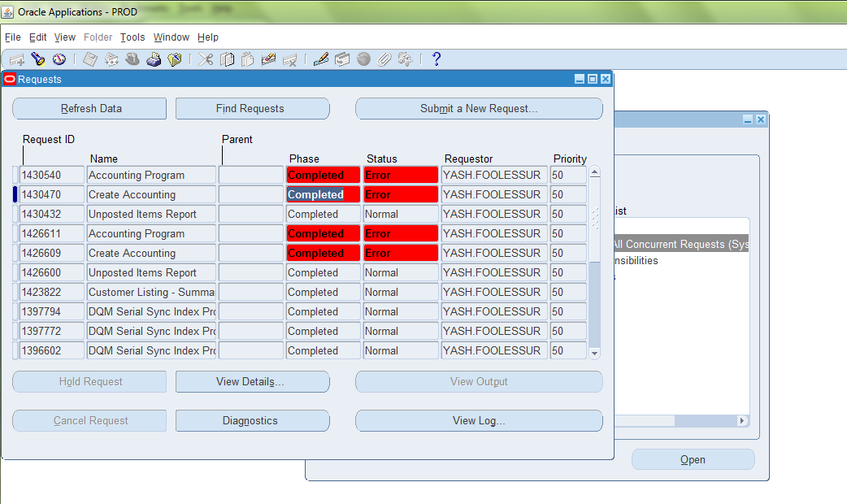
Task: Open the Tools menu
Action: point(132,37)
